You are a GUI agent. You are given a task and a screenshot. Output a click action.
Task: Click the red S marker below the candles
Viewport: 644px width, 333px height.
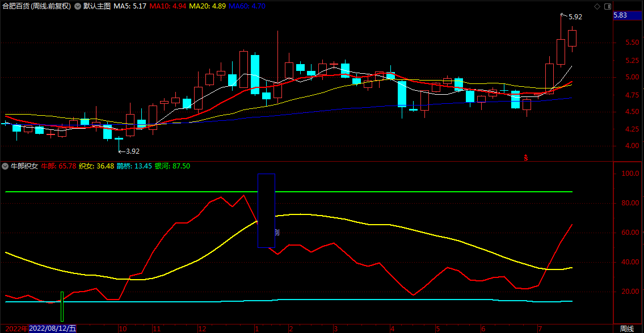point(525,157)
